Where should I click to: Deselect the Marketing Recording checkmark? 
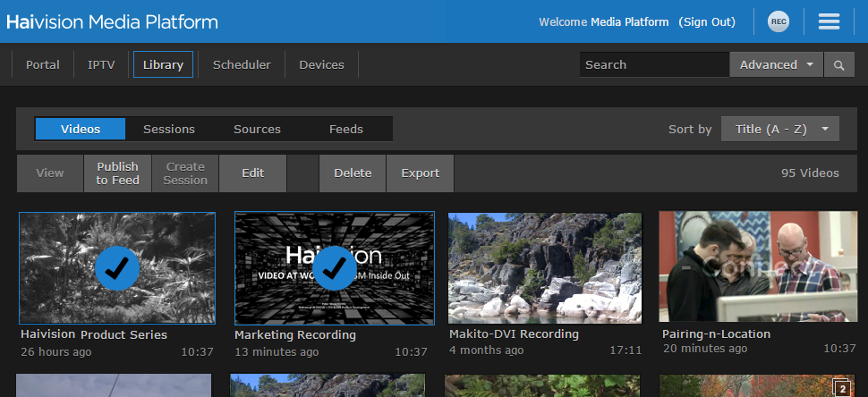click(x=335, y=267)
